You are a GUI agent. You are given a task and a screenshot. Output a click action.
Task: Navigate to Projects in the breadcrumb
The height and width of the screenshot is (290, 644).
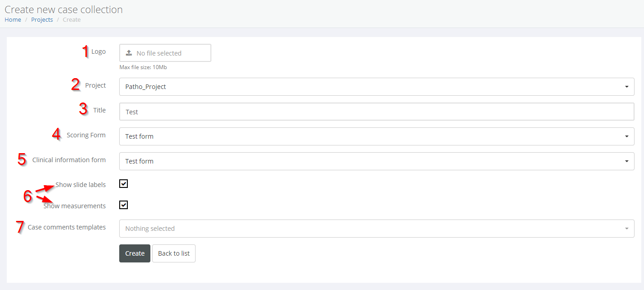pyautogui.click(x=42, y=20)
